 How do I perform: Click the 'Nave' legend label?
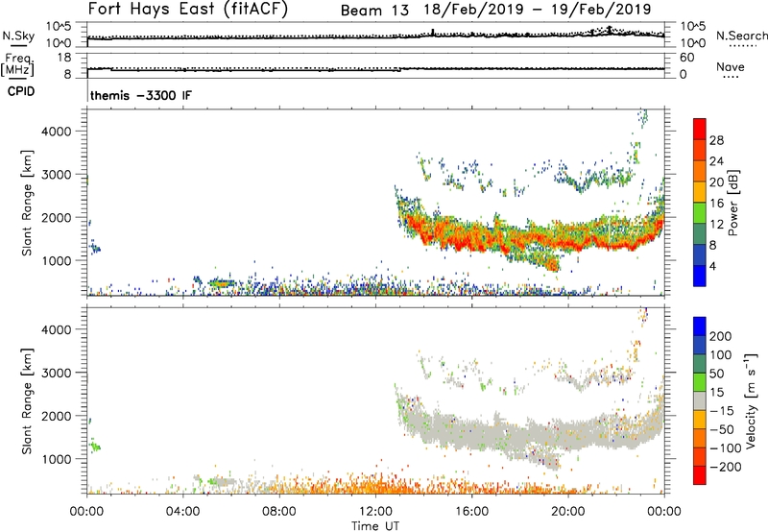tap(731, 66)
